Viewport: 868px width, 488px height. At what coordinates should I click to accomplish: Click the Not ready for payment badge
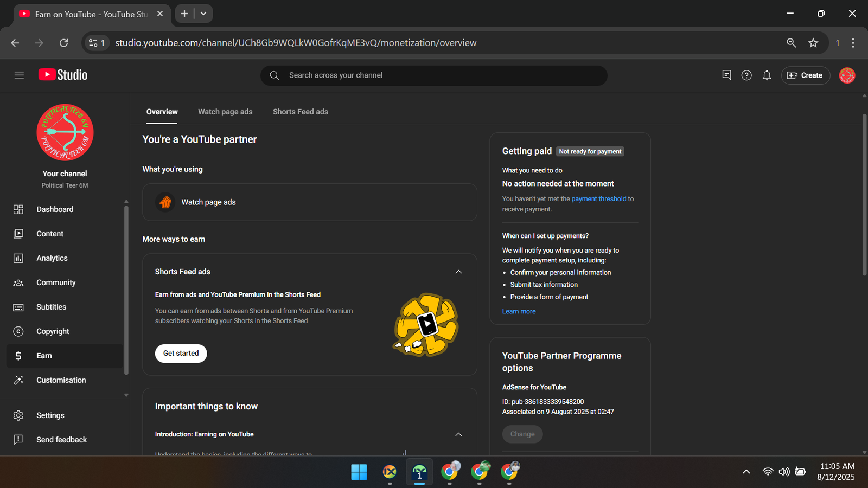(590, 152)
